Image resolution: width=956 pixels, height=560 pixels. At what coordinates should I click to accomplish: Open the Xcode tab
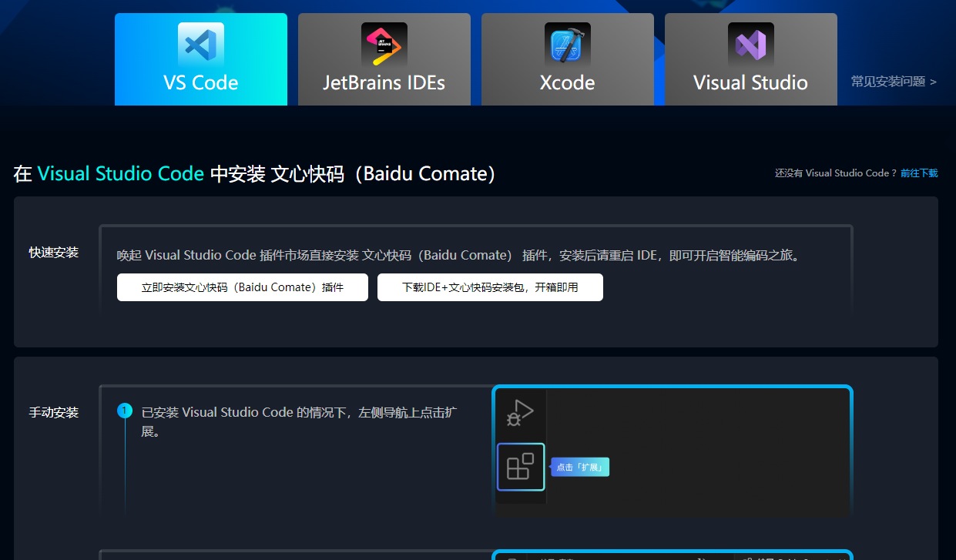click(568, 59)
